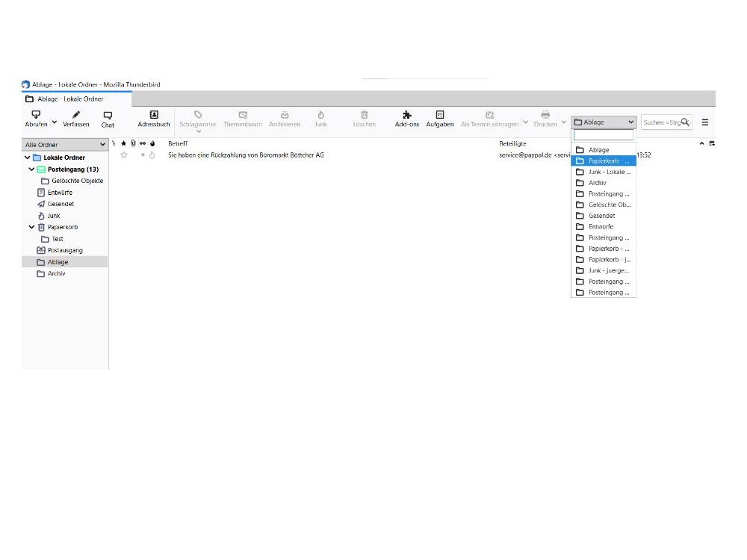Sort messages by Betreff column header

(178, 143)
